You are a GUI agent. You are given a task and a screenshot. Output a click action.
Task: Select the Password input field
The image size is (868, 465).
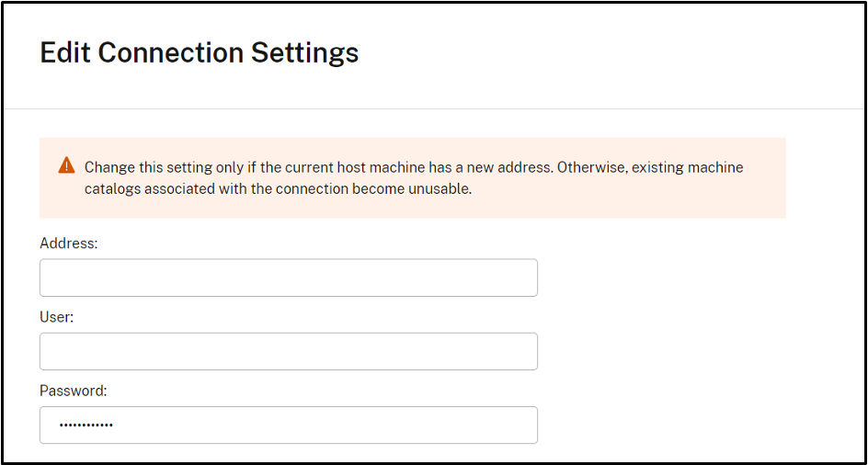[288, 425]
